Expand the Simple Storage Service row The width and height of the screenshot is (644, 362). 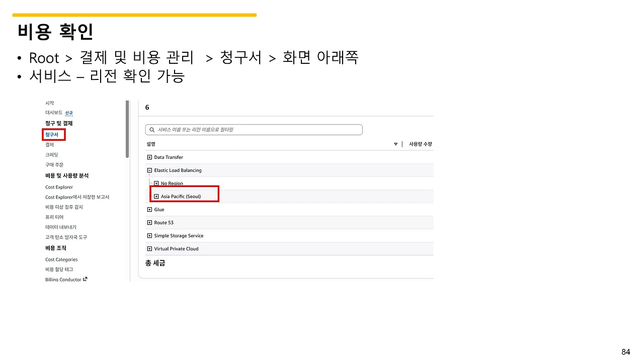point(149,236)
